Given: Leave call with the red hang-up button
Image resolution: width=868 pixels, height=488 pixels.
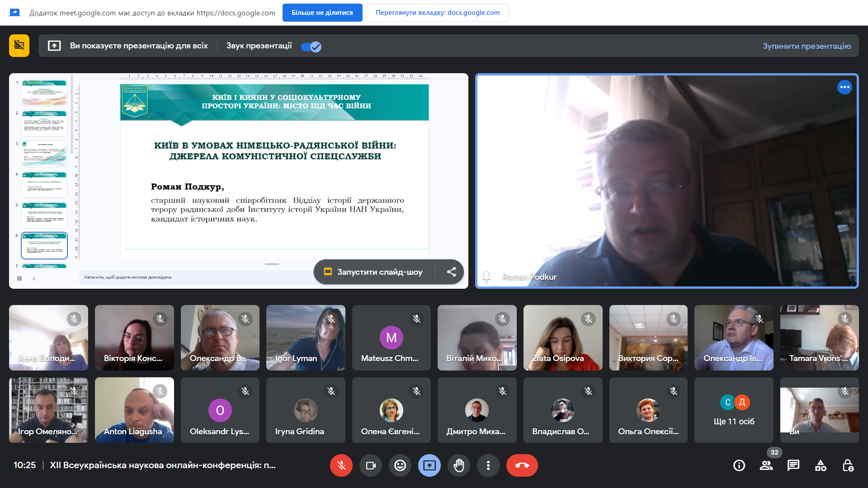Looking at the screenshot, I should [x=522, y=465].
